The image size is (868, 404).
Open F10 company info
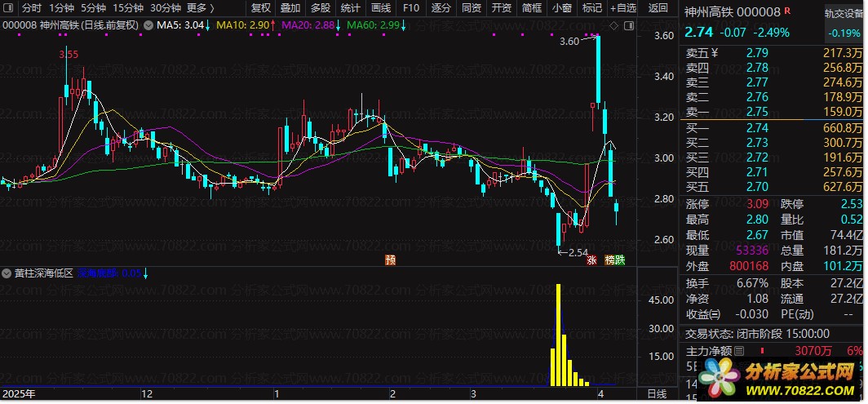[411, 8]
